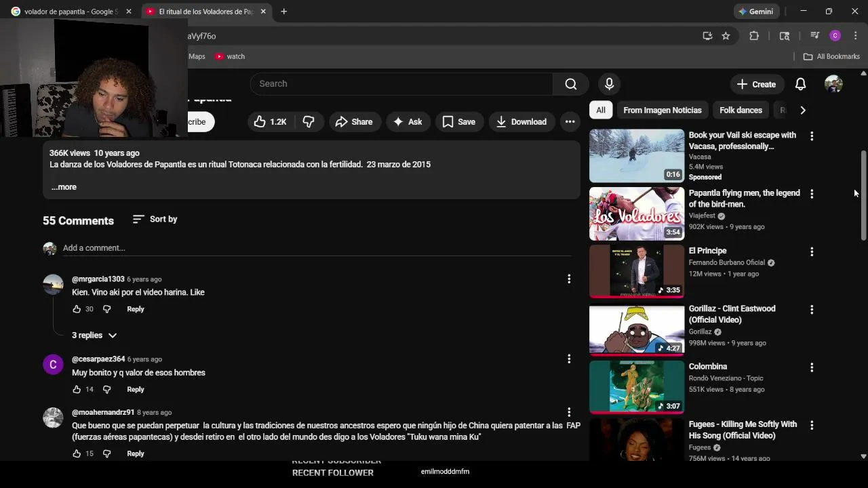This screenshot has width=868, height=488.
Task: Click the Create button
Action: (756, 84)
